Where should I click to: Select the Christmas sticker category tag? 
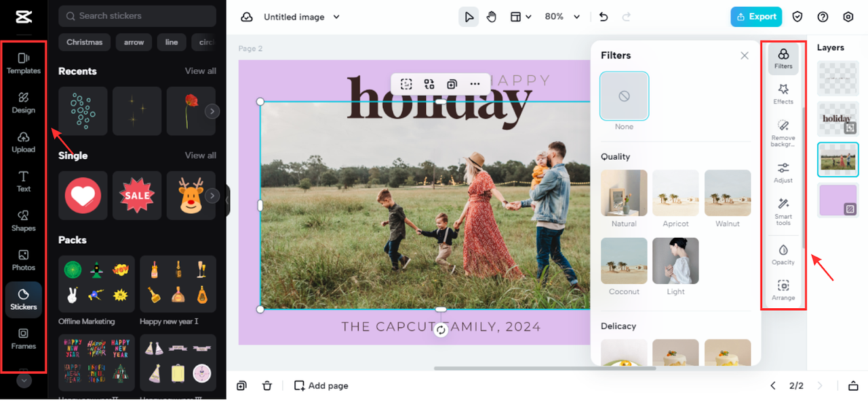pyautogui.click(x=85, y=42)
